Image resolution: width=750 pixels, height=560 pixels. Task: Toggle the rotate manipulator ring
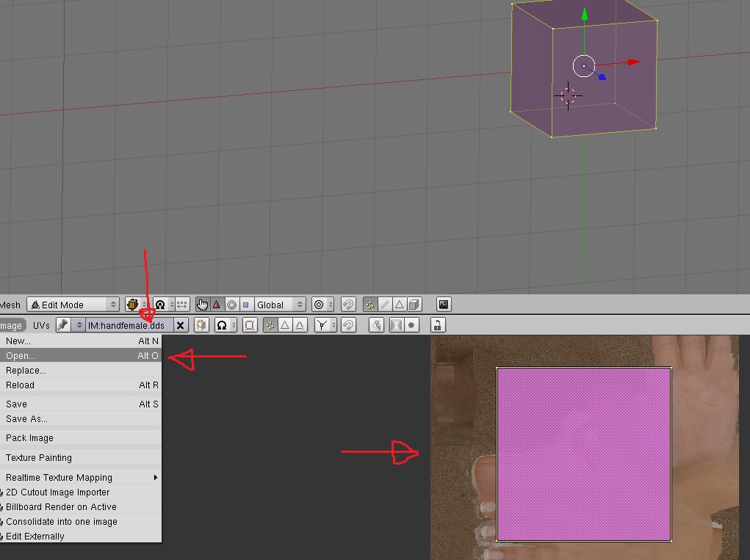pos(231,305)
